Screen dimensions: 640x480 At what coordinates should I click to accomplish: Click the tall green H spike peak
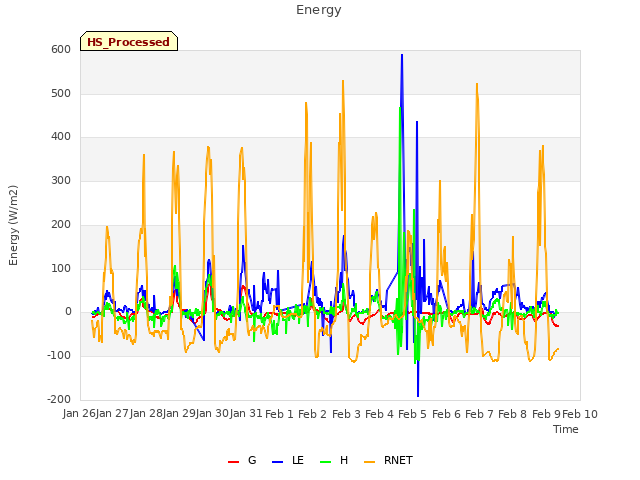pyautogui.click(x=400, y=108)
